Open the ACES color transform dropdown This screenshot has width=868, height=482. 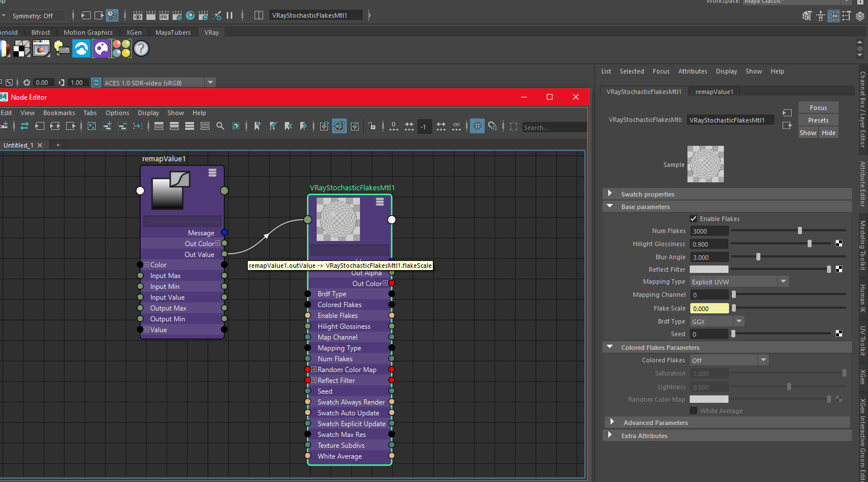[x=159, y=83]
